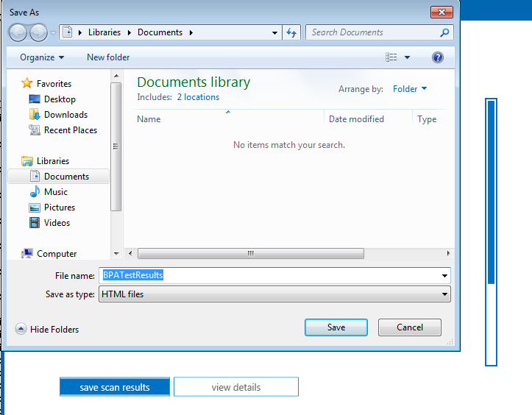Open the Organize menu
Viewport: 532px width, 415px height.
click(42, 57)
